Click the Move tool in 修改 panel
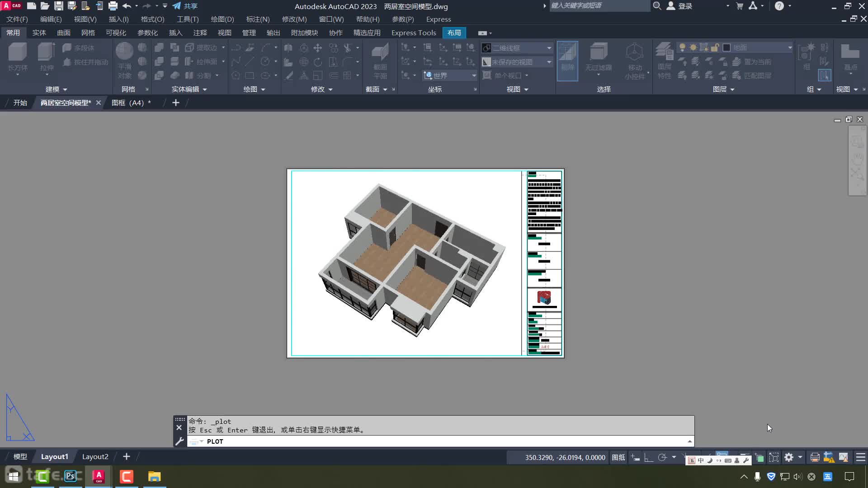Screen dimensions: 868x488 [318, 47]
